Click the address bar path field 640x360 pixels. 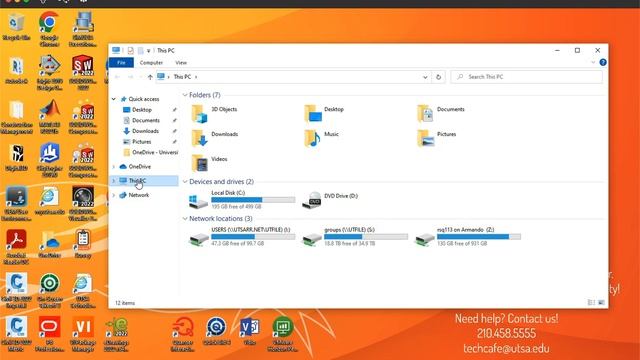pyautogui.click(x=293, y=77)
